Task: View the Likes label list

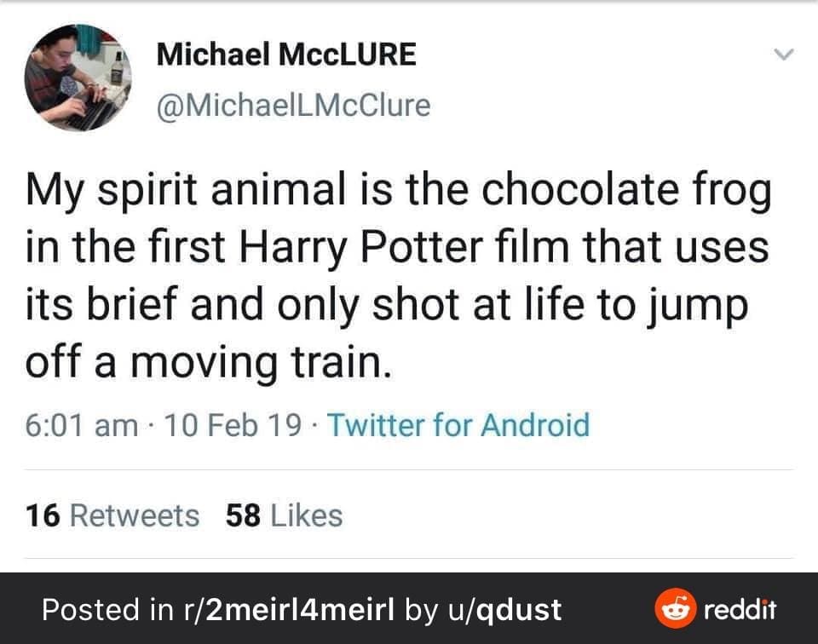Action: 307,515
